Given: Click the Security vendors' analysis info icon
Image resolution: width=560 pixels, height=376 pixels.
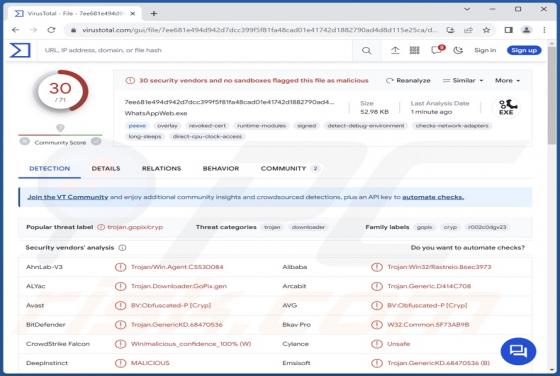Looking at the screenshot, I should click(x=122, y=247).
